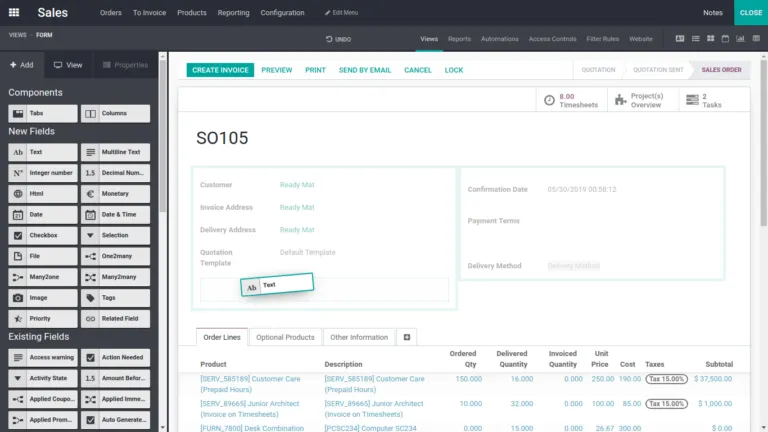Open the Reporting menu
The image size is (768, 432).
pos(233,13)
